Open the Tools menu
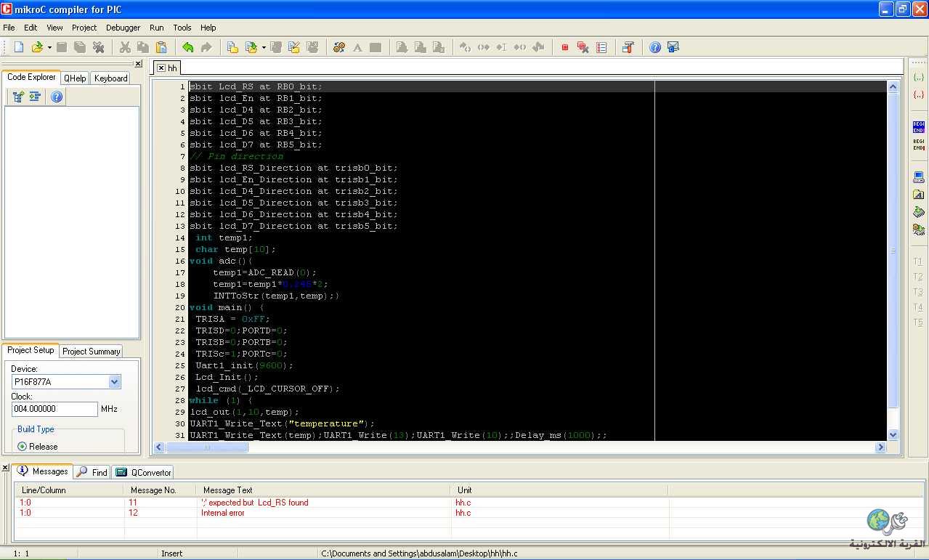The image size is (929, 560). (182, 28)
